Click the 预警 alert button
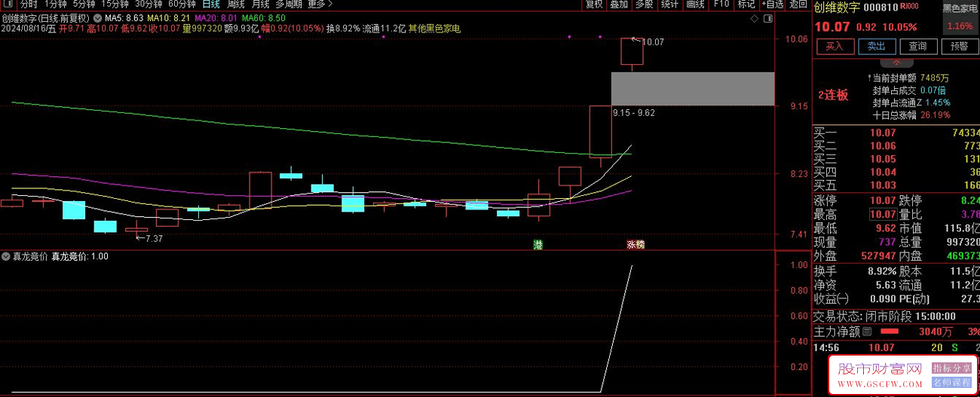The height and width of the screenshot is (397, 980). pyautogui.click(x=959, y=47)
